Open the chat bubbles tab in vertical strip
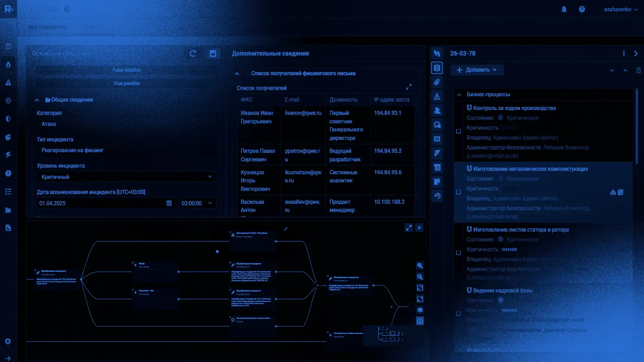Viewport: 644px width, 362px height. click(x=437, y=125)
